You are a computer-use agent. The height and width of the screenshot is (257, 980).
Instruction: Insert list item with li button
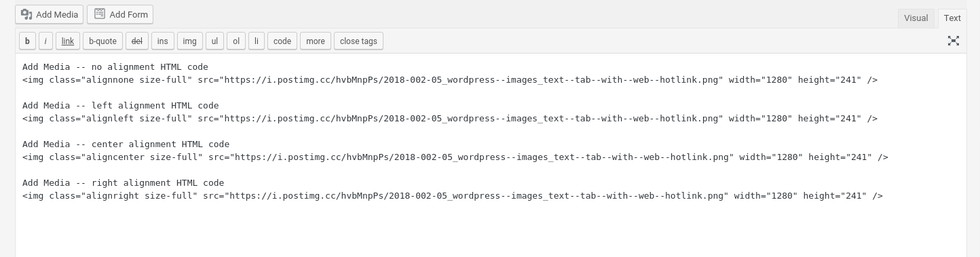click(x=257, y=41)
